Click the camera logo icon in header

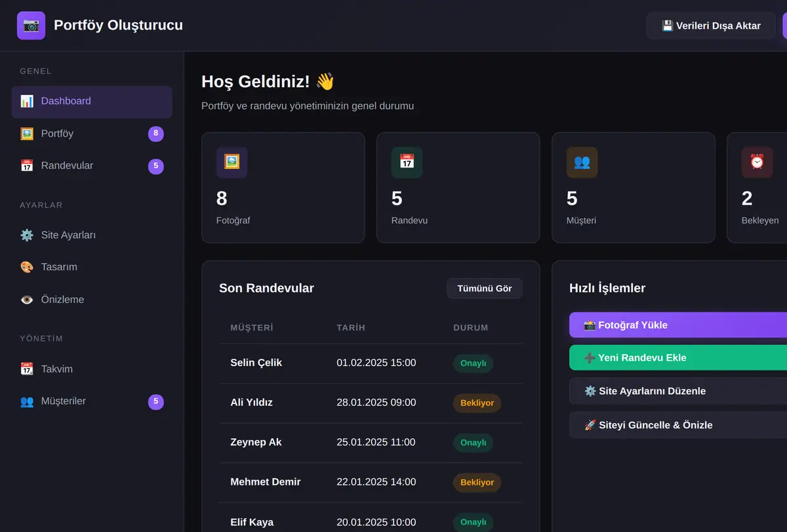tap(31, 26)
